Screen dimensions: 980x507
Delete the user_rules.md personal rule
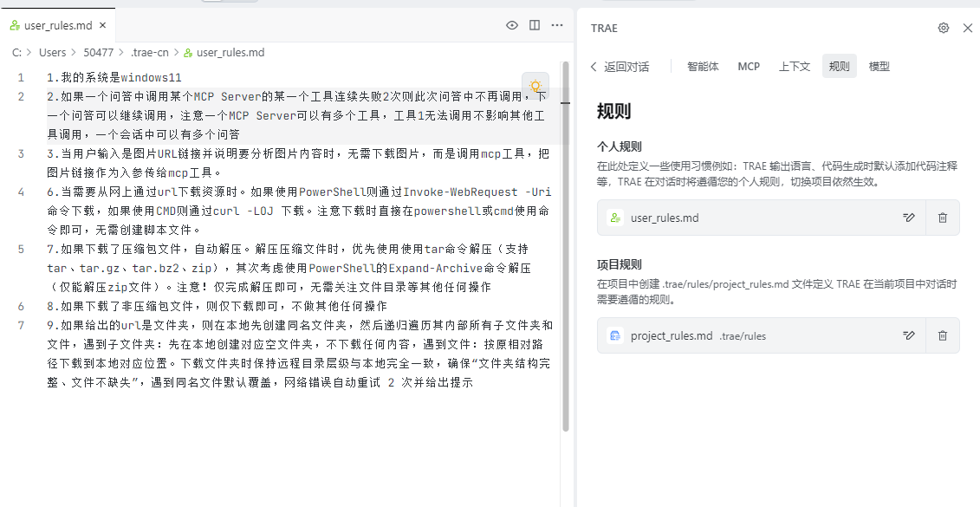[x=943, y=218]
